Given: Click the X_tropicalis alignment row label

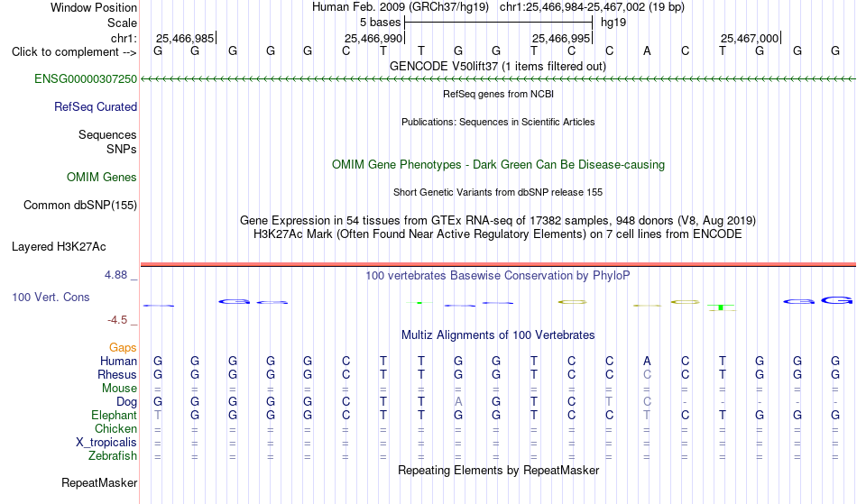Looking at the screenshot, I should pos(106,443).
